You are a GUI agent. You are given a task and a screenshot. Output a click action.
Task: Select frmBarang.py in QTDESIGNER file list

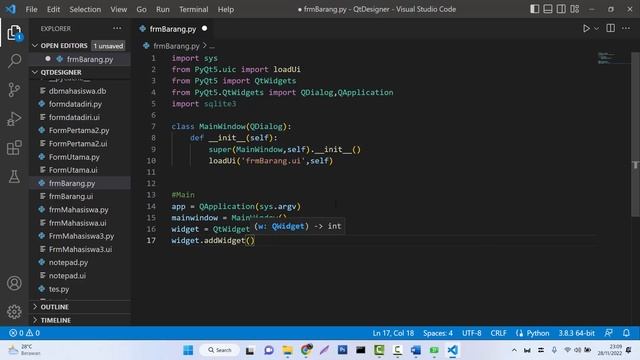click(80, 183)
